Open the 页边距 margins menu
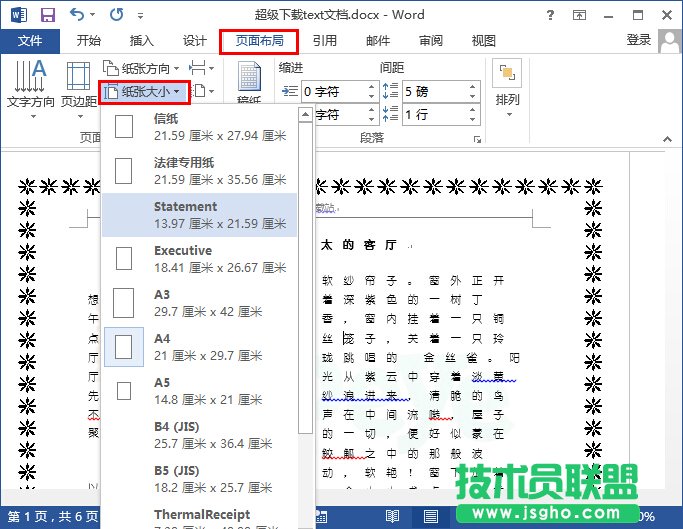The width and height of the screenshot is (683, 529). [79, 89]
